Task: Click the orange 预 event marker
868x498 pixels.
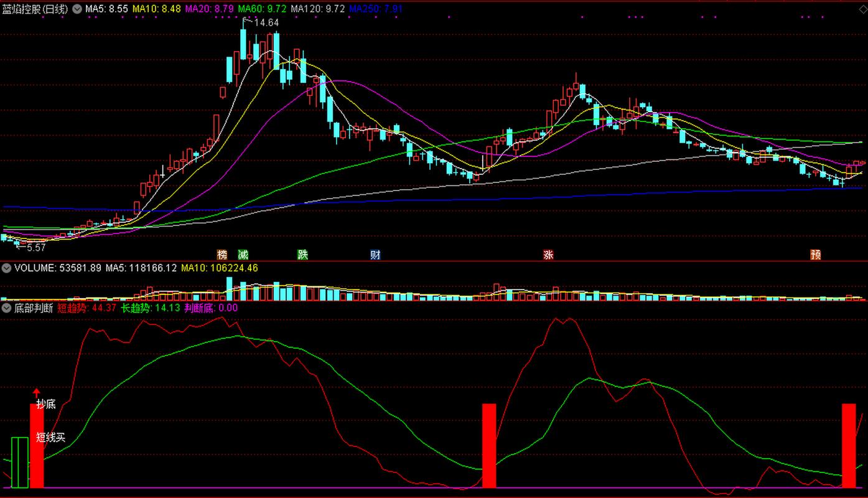Action: [x=815, y=255]
